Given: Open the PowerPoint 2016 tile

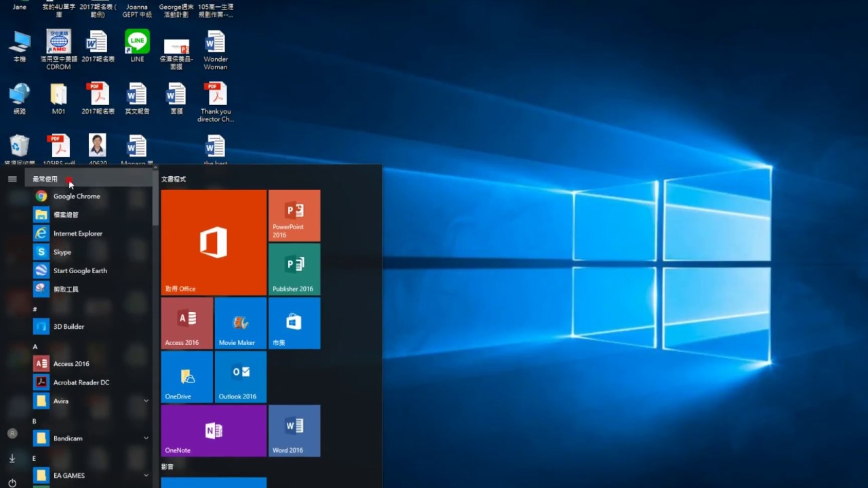Looking at the screenshot, I should [294, 216].
